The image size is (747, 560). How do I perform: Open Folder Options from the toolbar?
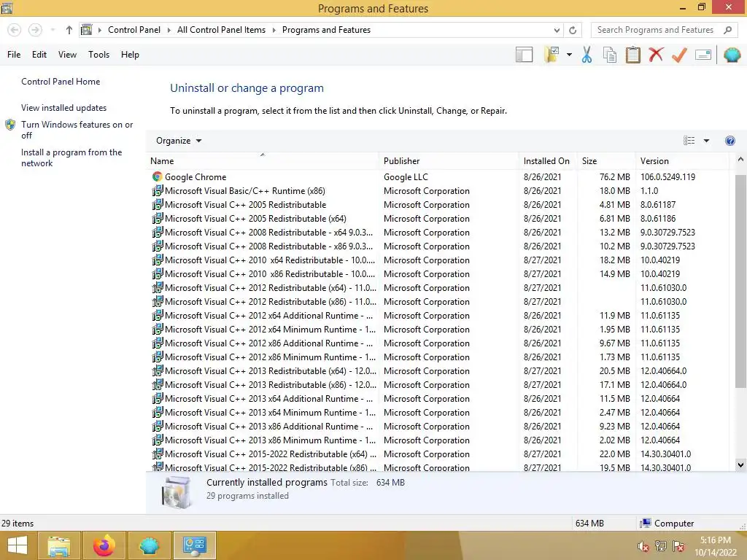point(552,55)
